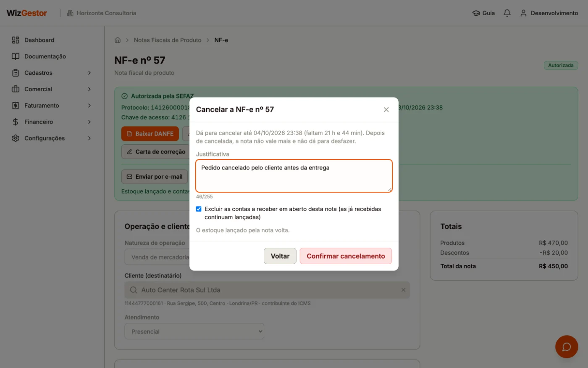The width and height of the screenshot is (588, 368).
Task: Focus the Justificativa text area
Action: click(294, 176)
